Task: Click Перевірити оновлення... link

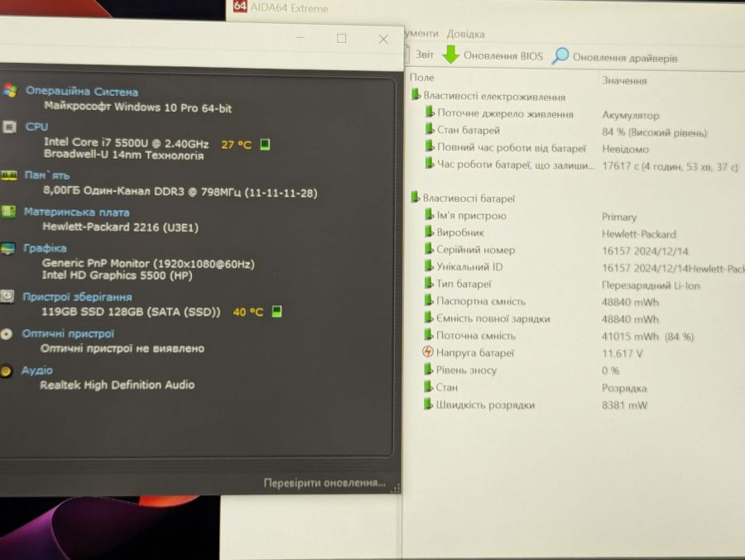Action: coord(324,482)
